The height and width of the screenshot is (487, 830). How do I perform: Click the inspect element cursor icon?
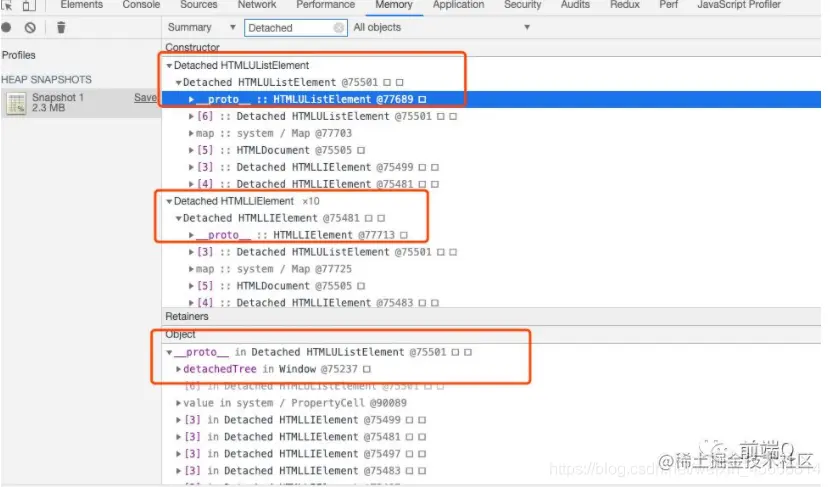click(x=6, y=5)
